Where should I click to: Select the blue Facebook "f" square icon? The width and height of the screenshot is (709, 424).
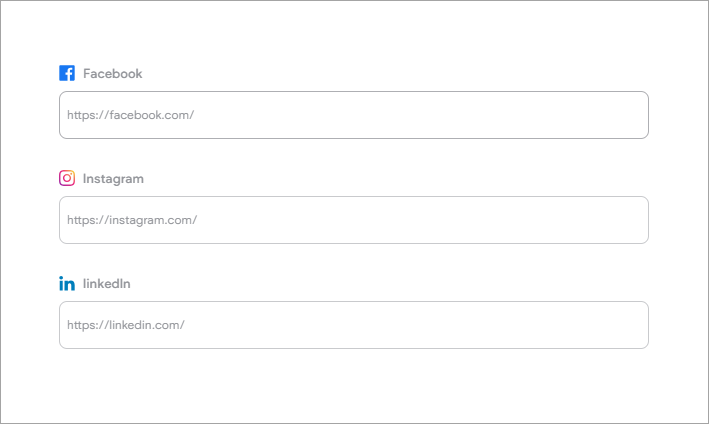pos(67,73)
